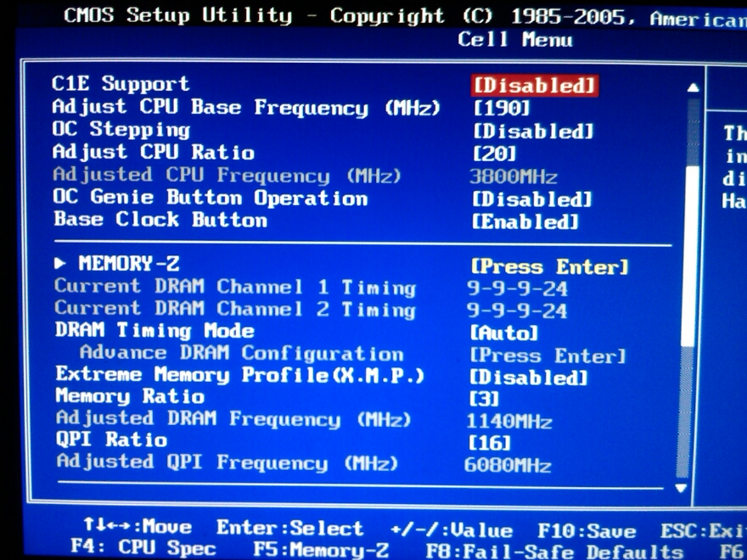Click the scrollbar down arrow
This screenshot has height=560, width=747.
(682, 488)
